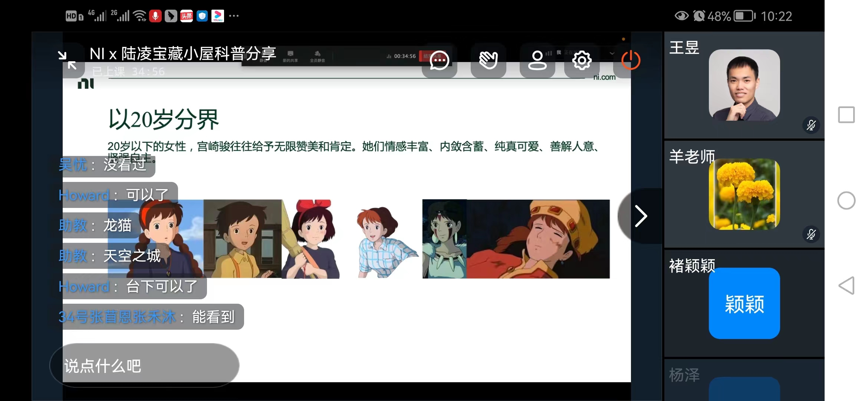The width and height of the screenshot is (868, 401).
Task: Tap the Android home circle button
Action: [846, 200]
